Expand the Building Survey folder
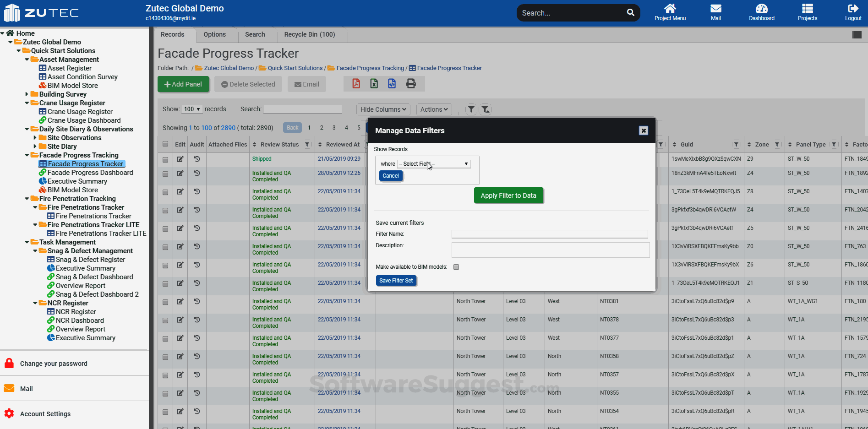The height and width of the screenshot is (429, 868). click(27, 94)
